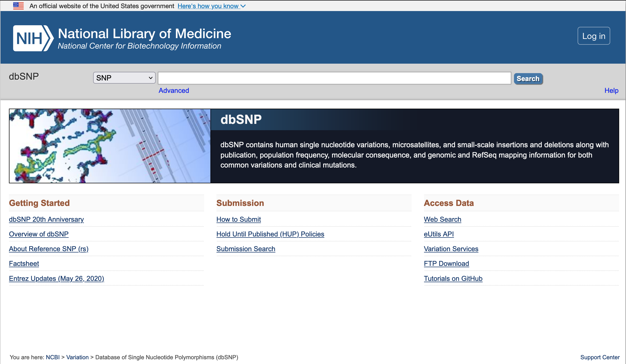Expand "Here's how you know" banner

(x=211, y=6)
